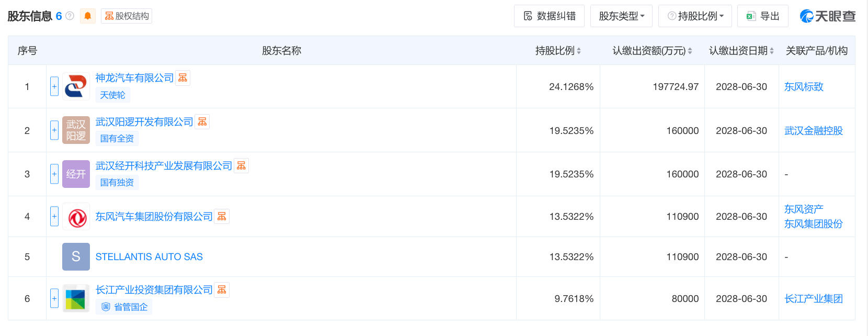Viewport: 868px width, 336px height.
Task: Click the 武汉阳逻 logo tile
Action: 76,130
